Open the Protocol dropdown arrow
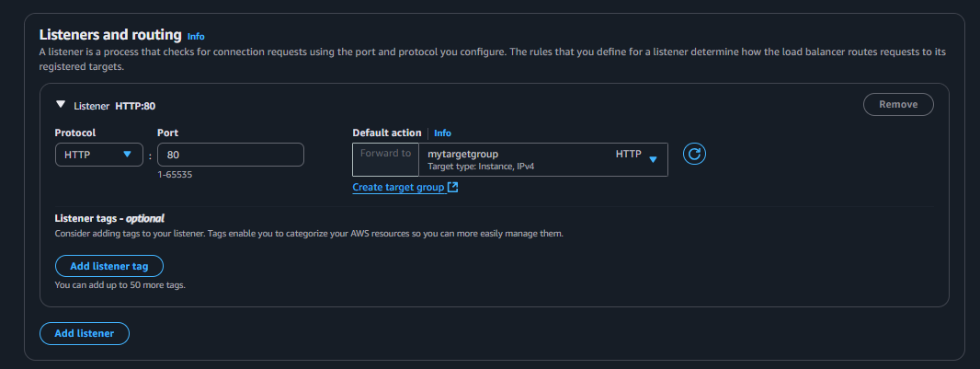This screenshot has height=369, width=980. click(127, 155)
